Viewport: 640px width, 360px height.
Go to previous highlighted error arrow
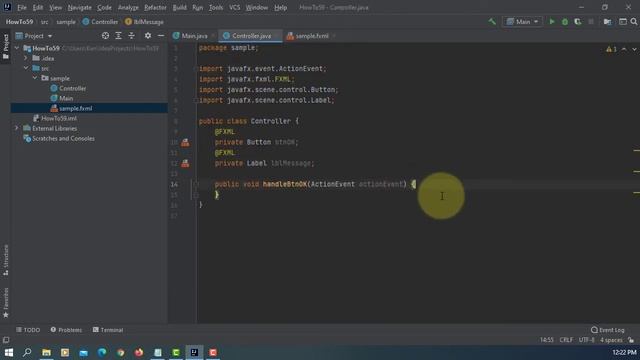624,49
